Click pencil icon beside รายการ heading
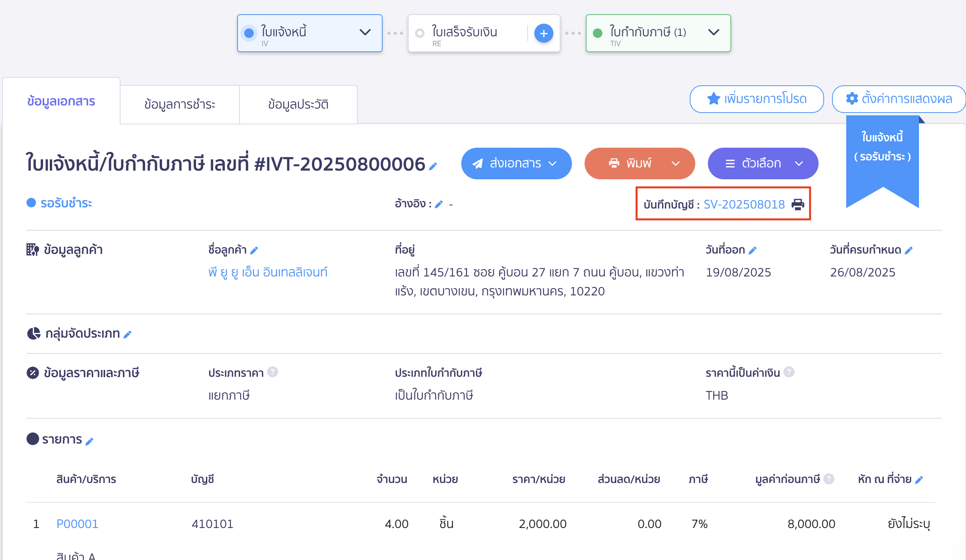This screenshot has width=966, height=560. coord(89,441)
